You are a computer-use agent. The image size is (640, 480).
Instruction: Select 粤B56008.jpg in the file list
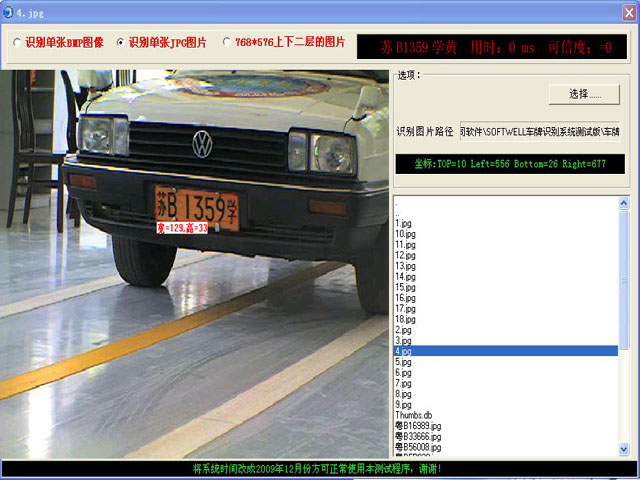coord(418,447)
